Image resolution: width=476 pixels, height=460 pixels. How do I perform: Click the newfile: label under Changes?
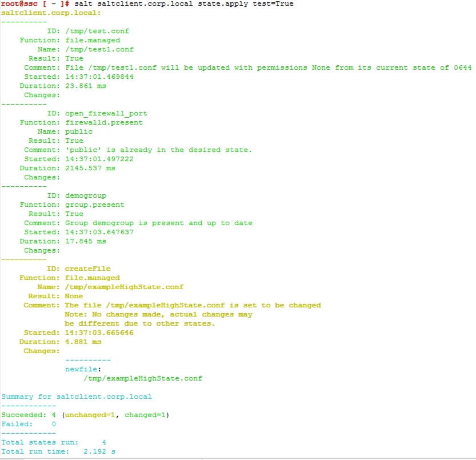83,369
